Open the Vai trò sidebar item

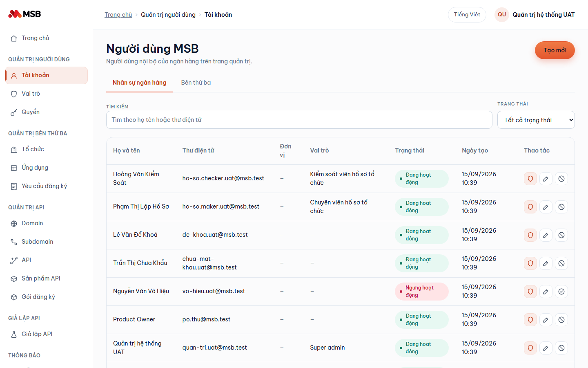pos(46,94)
